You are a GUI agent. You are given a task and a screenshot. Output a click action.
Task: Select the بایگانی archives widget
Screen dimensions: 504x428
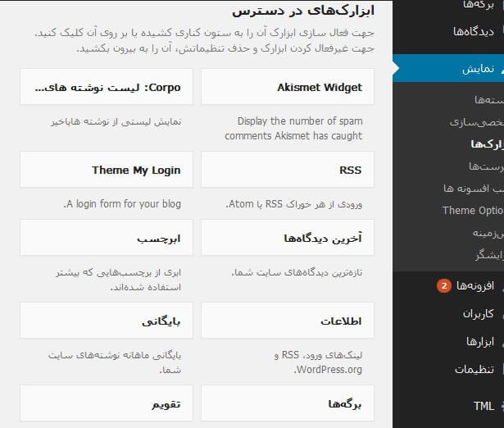[x=107, y=321]
